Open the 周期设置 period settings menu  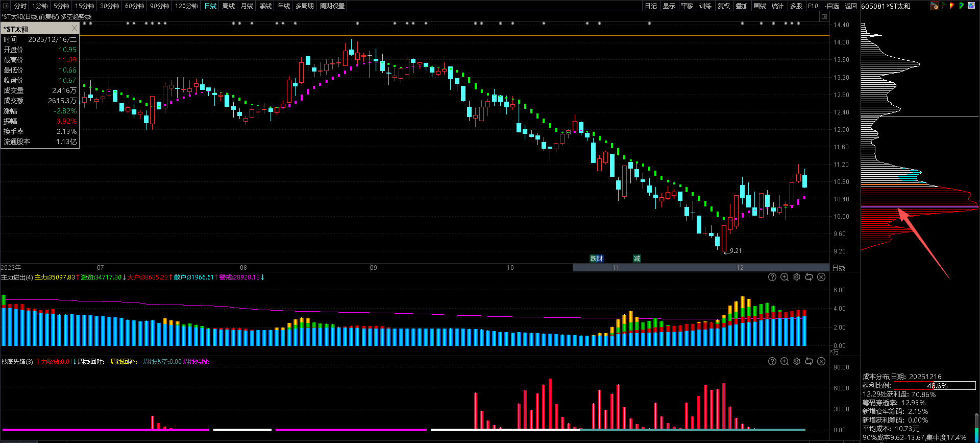point(332,6)
